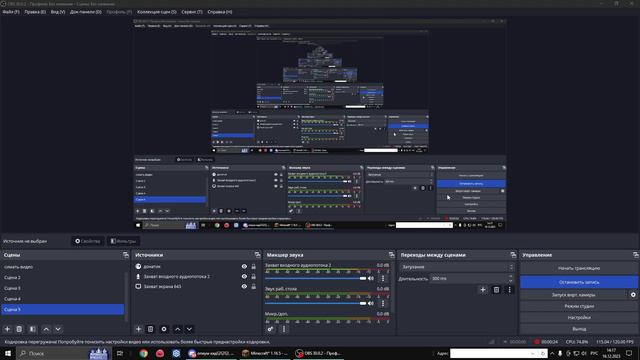The width and height of the screenshot is (640, 360).
Task: Open the Сервис menu
Action: click(191, 12)
